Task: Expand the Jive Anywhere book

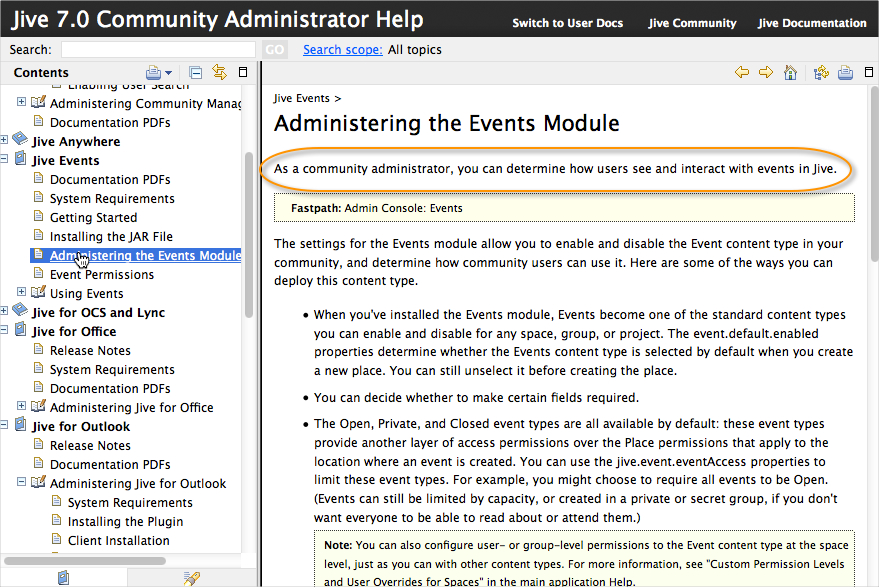Action: point(4,140)
